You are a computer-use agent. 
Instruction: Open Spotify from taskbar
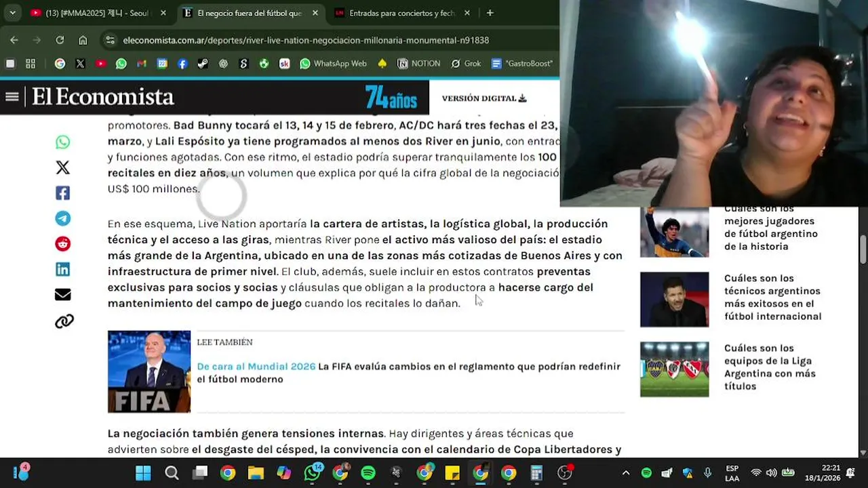368,473
